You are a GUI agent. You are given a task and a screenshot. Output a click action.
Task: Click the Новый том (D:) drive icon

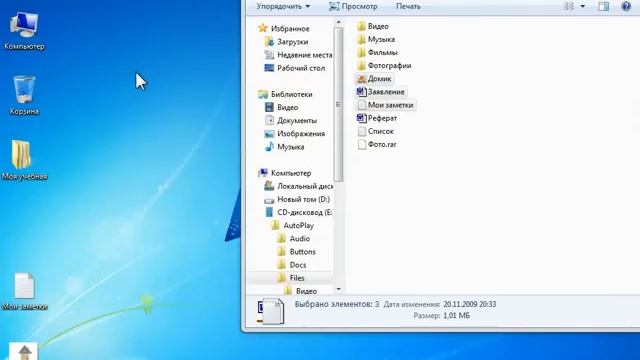coord(269,200)
